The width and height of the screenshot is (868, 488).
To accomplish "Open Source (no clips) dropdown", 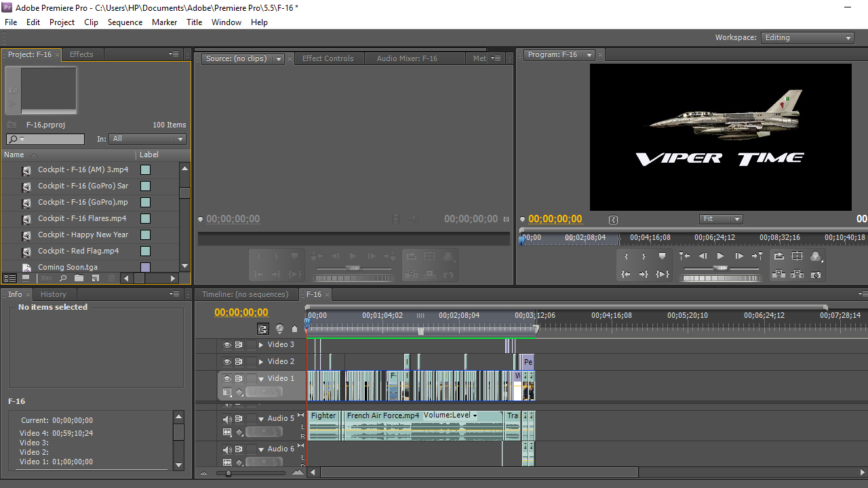I will point(278,59).
